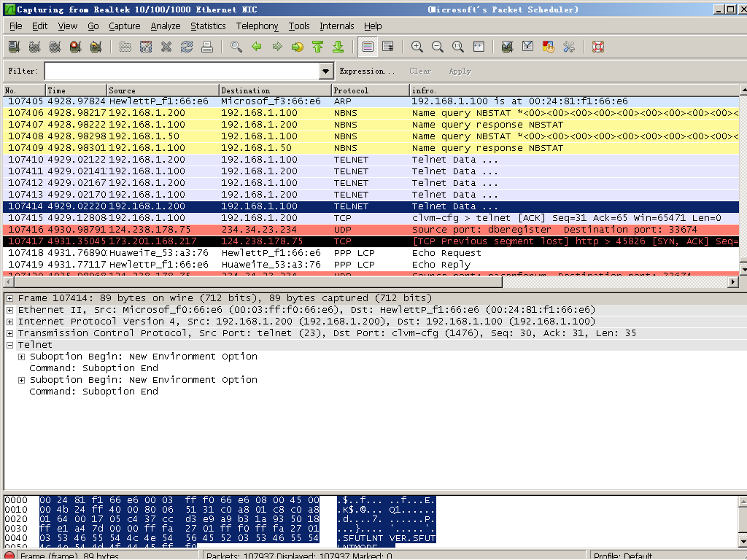
Task: Open the Capture menu
Action: tap(124, 26)
